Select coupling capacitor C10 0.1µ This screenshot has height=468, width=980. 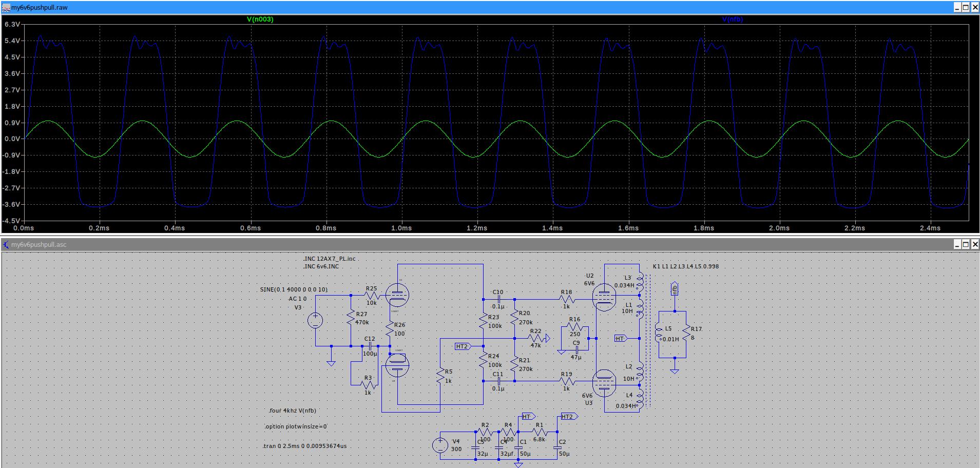[x=498, y=299]
